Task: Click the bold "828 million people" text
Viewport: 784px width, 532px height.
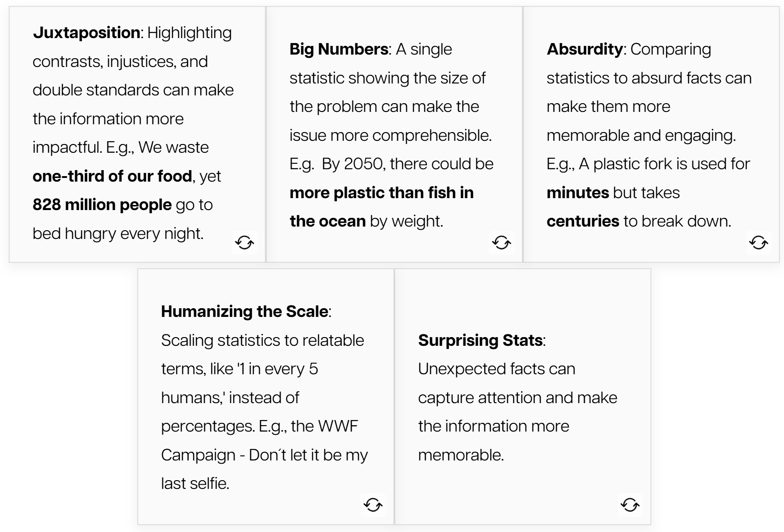Action: pos(102,205)
